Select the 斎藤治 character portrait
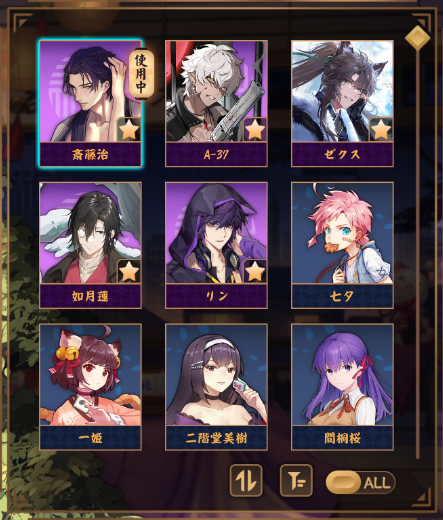The image size is (443, 520). point(90,103)
